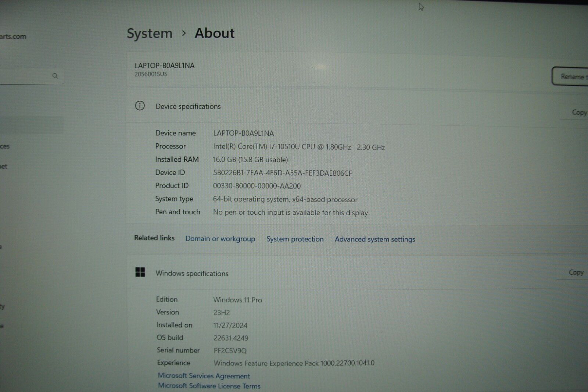Click the Windows logo beside Windows specifications
The width and height of the screenshot is (588, 392).
click(x=140, y=272)
